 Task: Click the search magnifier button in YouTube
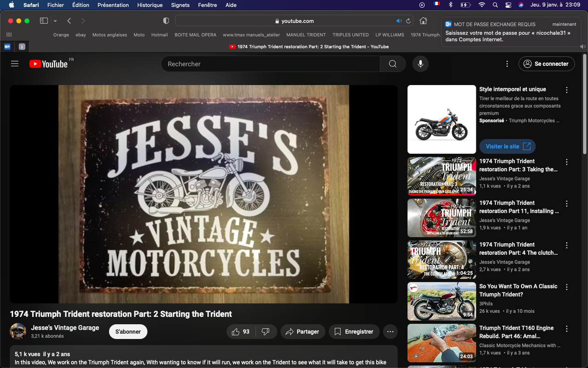tap(393, 64)
